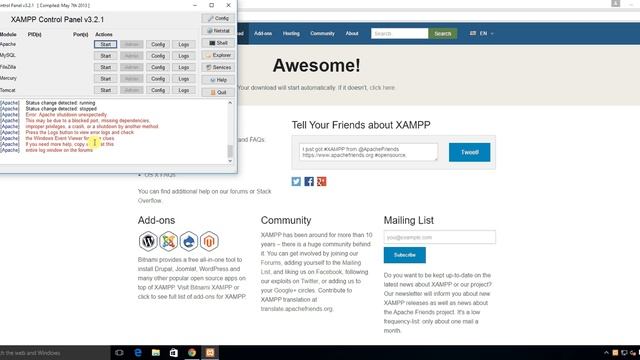The image size is (640, 360).
Task: Start the Mercury module
Action: click(105, 78)
